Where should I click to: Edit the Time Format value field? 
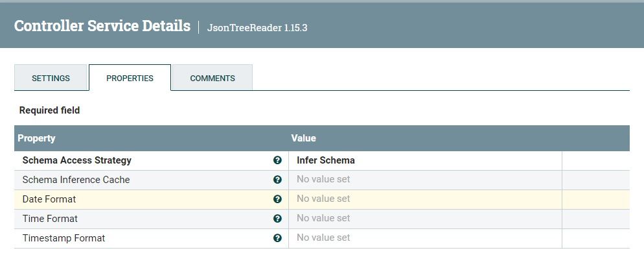coord(425,219)
